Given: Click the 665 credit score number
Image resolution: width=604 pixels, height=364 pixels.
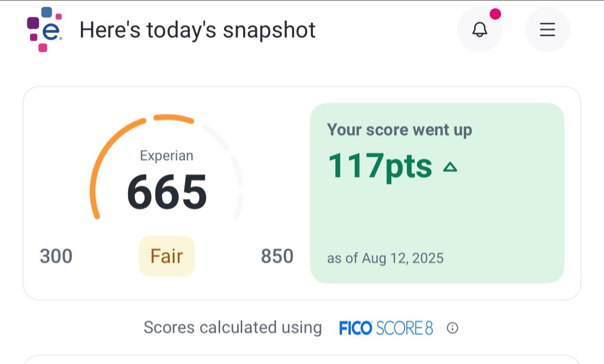Looking at the screenshot, I should point(167,192).
